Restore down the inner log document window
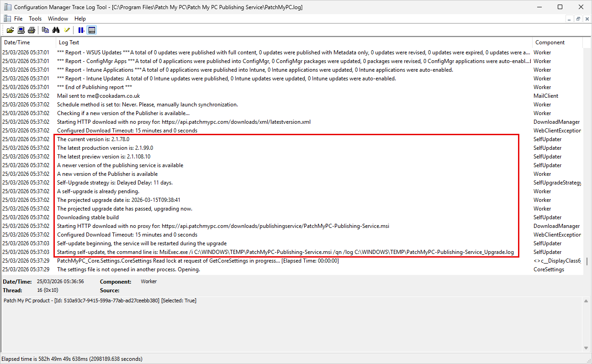 pyautogui.click(x=578, y=19)
